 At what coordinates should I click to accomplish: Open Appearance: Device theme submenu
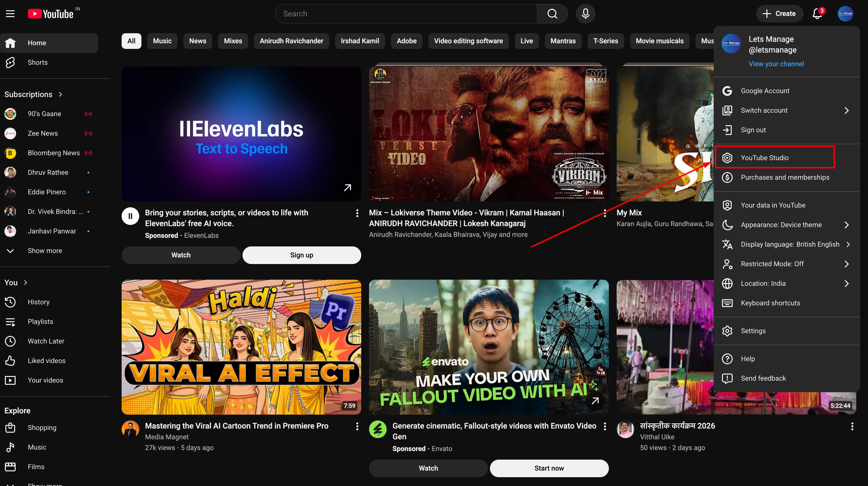click(781, 225)
